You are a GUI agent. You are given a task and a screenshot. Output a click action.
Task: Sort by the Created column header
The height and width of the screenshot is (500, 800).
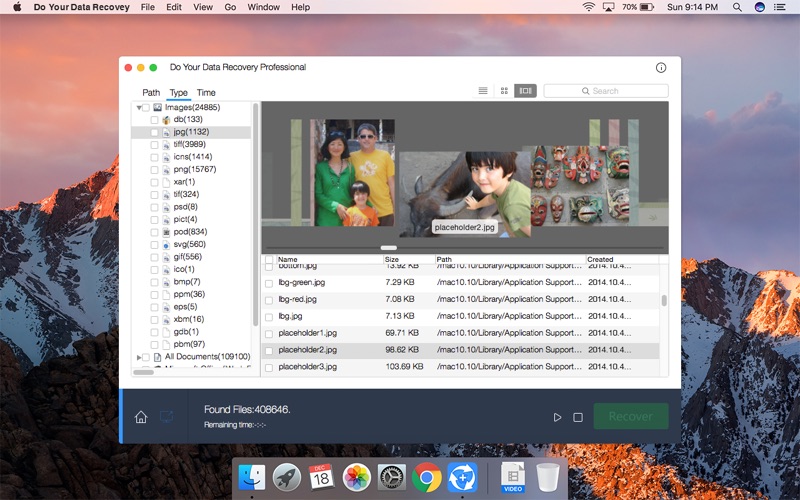point(622,259)
